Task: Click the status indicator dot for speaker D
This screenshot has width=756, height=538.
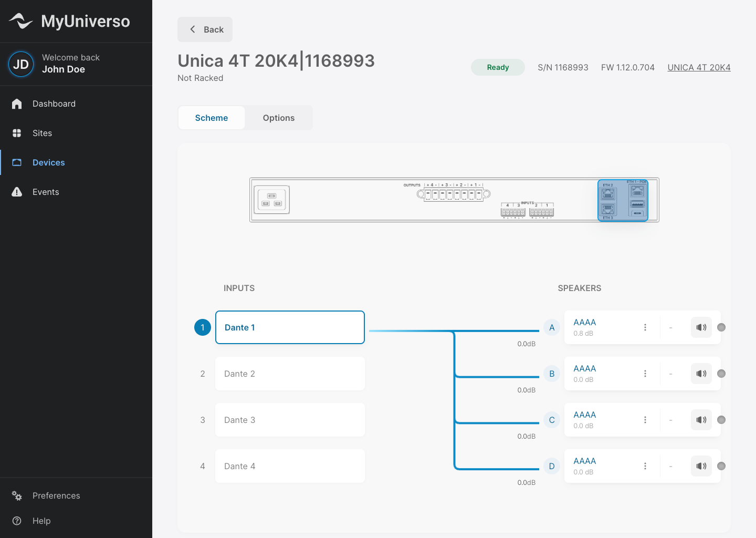Action: pyautogui.click(x=721, y=466)
